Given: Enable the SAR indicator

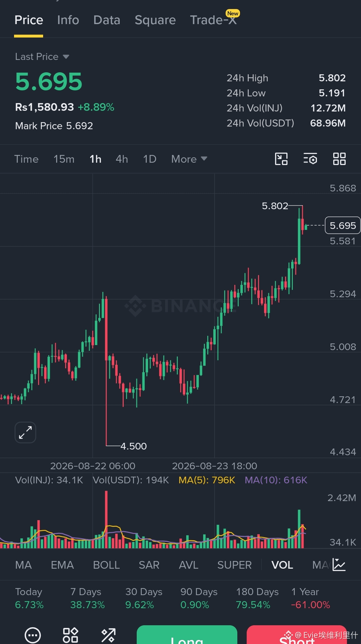Looking at the screenshot, I should click(149, 565).
